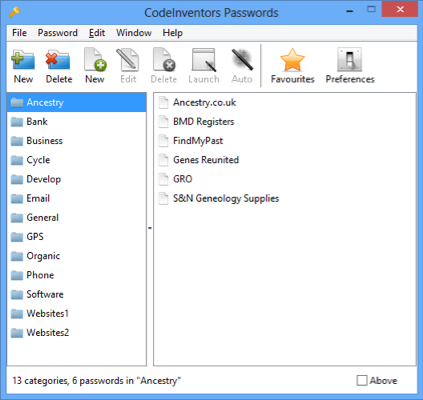Click the Business folder icon
Image resolution: width=423 pixels, height=400 pixels.
(17, 141)
